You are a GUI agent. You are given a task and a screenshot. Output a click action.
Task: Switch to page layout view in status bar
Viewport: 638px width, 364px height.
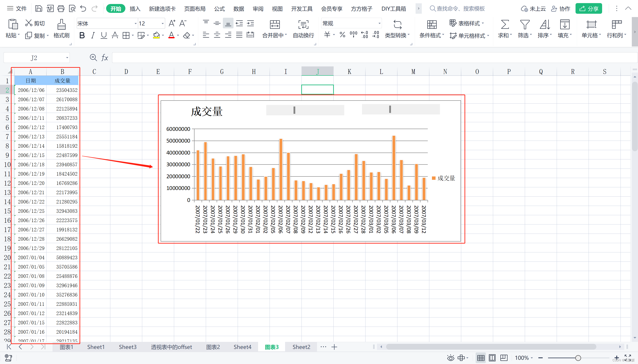(492, 358)
